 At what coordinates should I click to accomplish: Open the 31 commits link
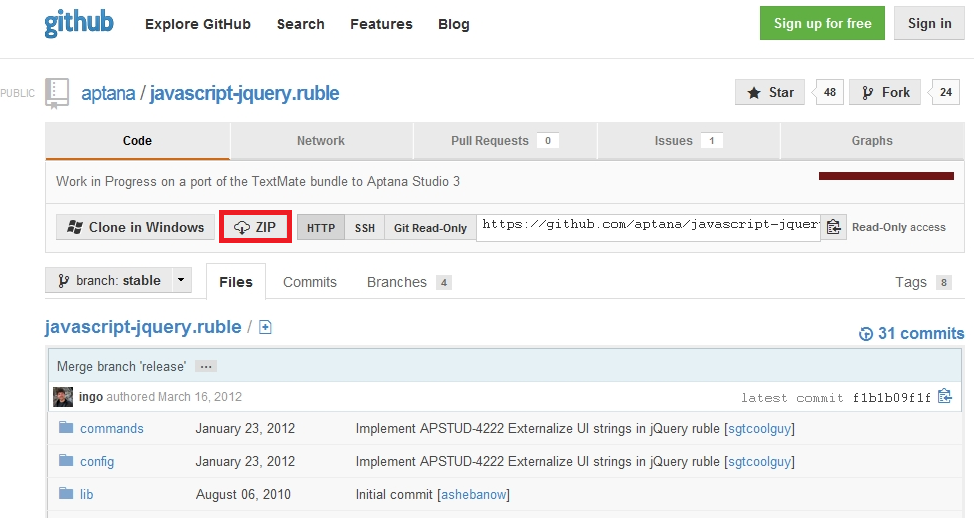921,334
